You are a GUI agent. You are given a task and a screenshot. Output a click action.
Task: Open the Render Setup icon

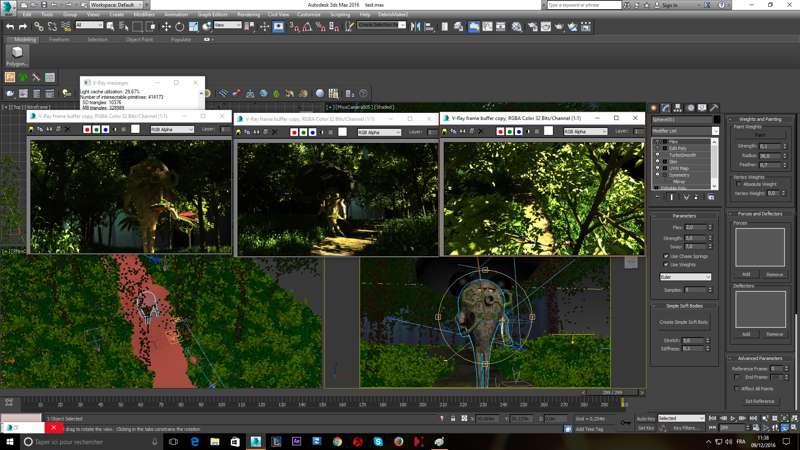click(532, 27)
